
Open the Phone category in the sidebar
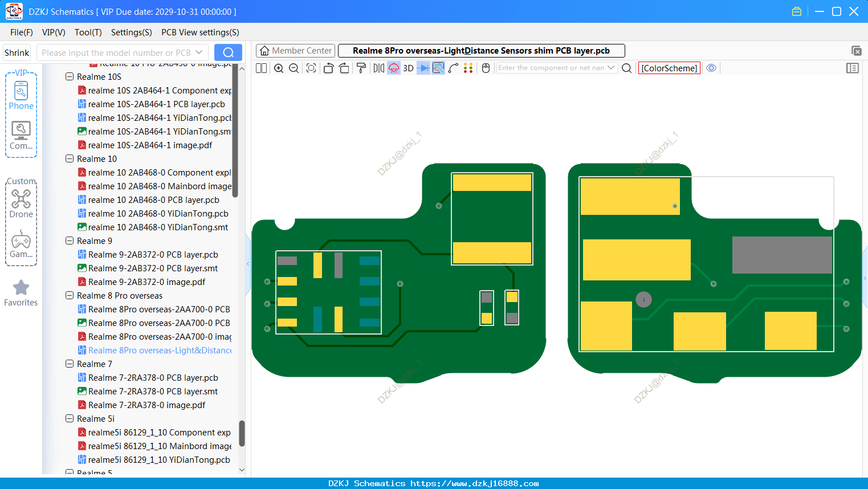click(x=21, y=95)
